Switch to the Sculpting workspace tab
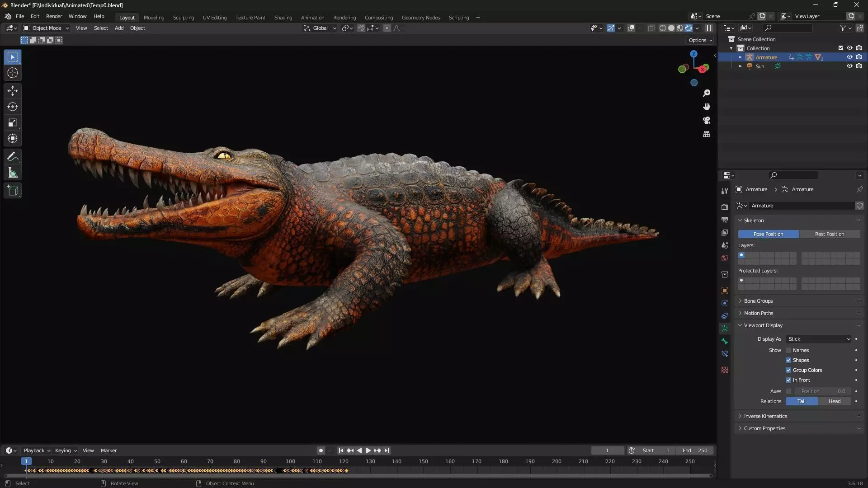 [x=184, y=18]
